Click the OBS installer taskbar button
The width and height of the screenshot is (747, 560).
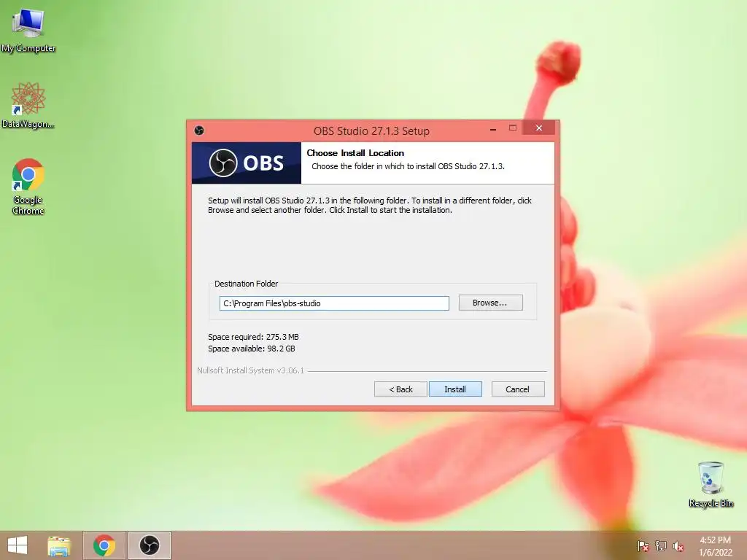[149, 545]
